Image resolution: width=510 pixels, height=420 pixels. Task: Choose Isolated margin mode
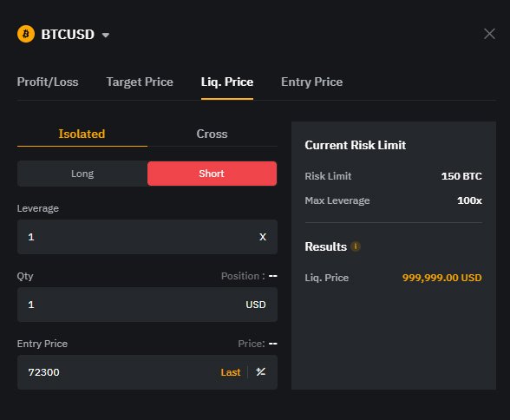click(x=82, y=134)
